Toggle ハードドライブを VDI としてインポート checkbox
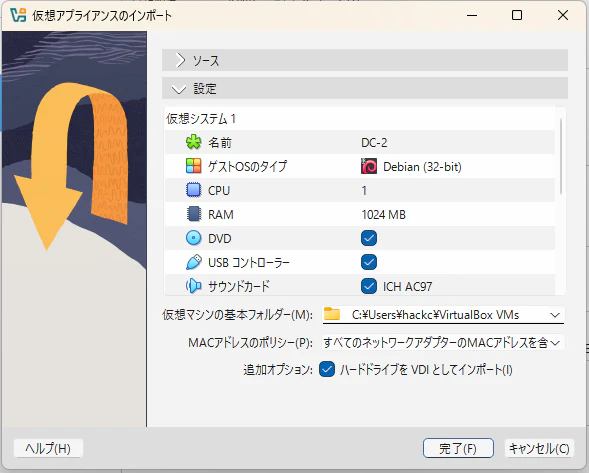The width and height of the screenshot is (589, 473). 327,370
